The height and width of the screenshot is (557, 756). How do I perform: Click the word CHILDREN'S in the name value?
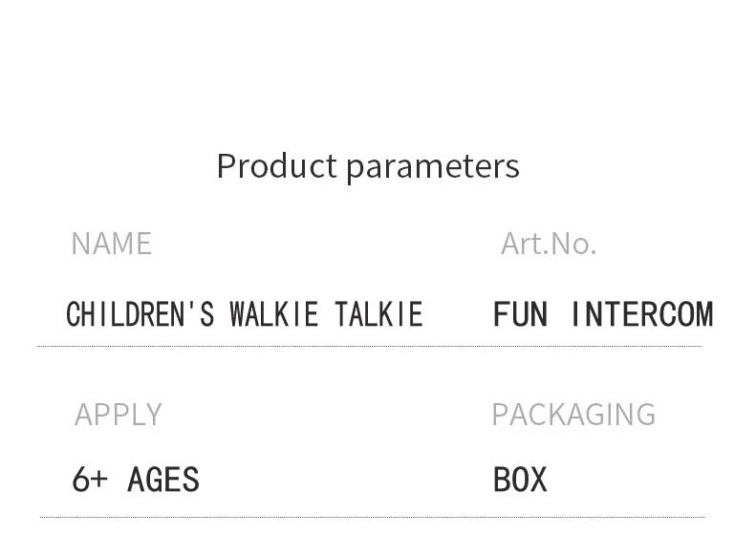click(140, 314)
